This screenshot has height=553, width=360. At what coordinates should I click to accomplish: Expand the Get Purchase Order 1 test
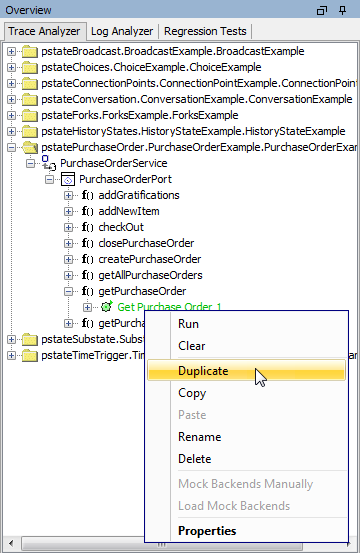click(x=87, y=307)
